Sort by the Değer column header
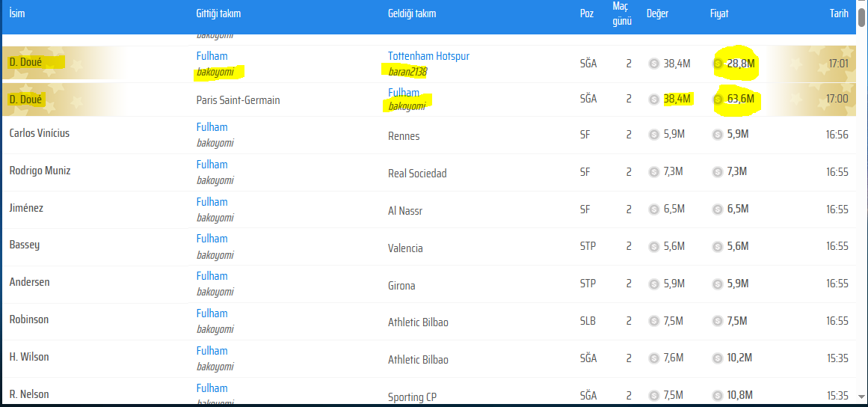 657,14
